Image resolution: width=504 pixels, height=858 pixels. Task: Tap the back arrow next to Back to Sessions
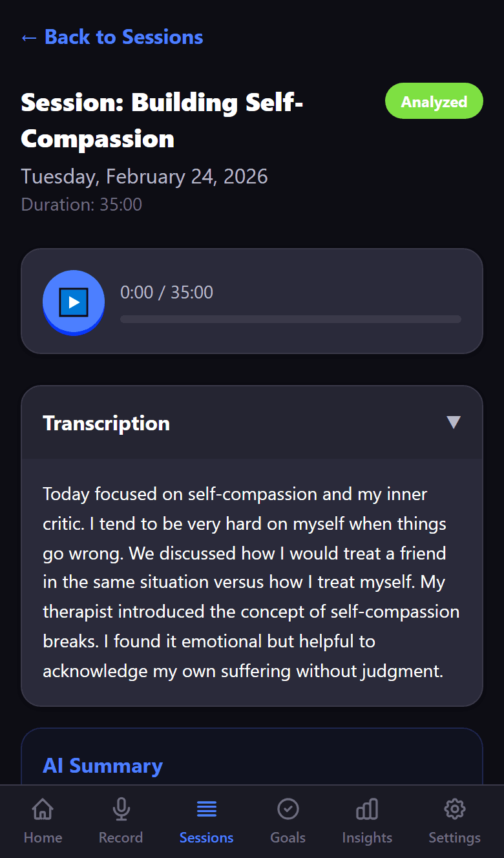coord(27,37)
